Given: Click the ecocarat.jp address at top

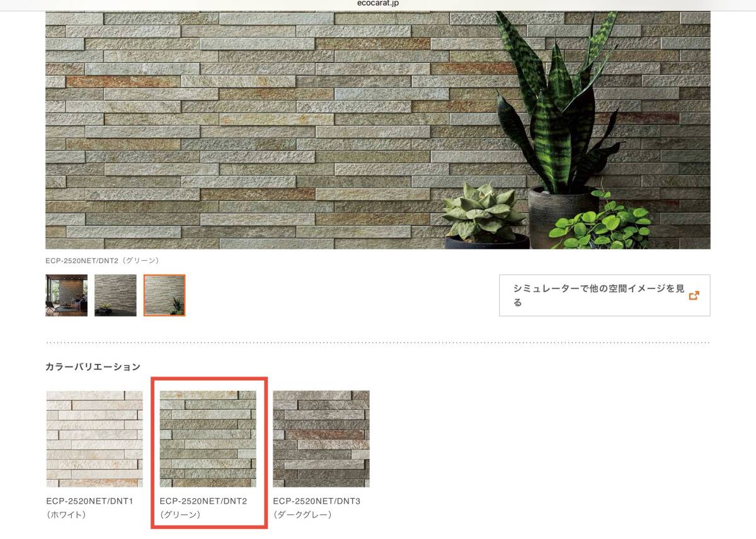Looking at the screenshot, I should (x=378, y=3).
